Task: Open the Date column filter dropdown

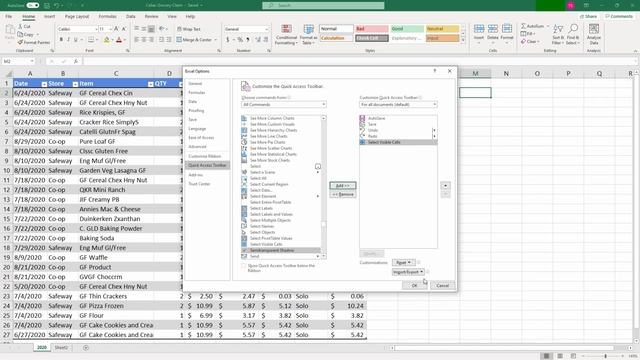Action: pos(44,84)
